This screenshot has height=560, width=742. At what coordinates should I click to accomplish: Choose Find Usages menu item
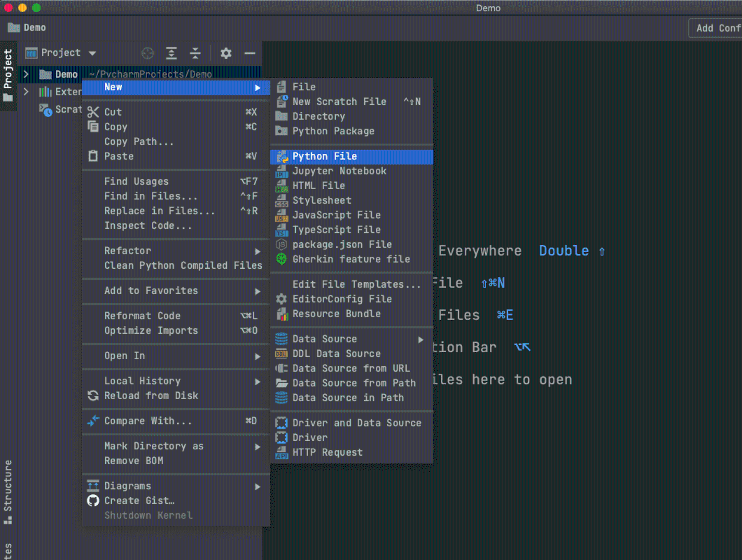pos(176,181)
